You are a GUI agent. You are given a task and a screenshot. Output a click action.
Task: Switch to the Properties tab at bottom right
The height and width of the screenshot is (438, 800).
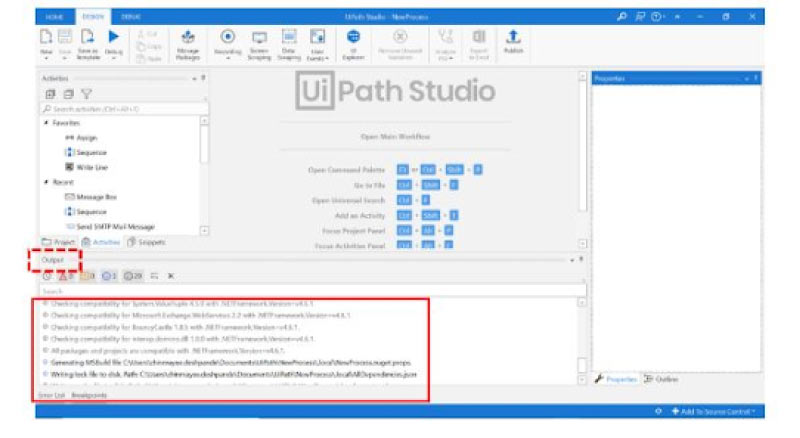click(616, 379)
